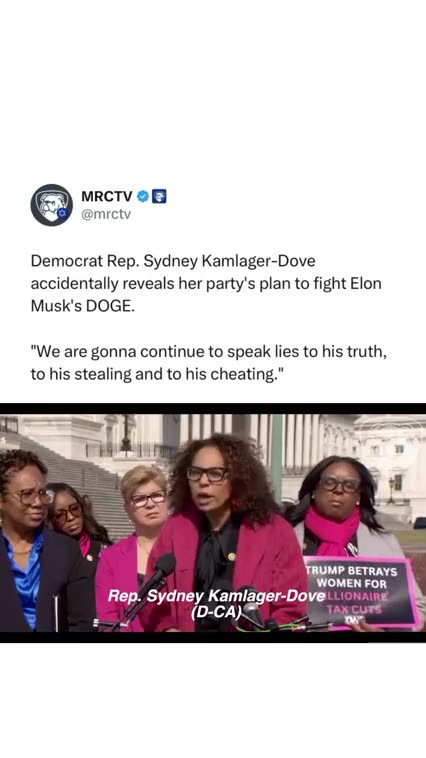The image size is (426, 758).
Task: Click the star badge on avatar corner
Action: [x=61, y=213]
